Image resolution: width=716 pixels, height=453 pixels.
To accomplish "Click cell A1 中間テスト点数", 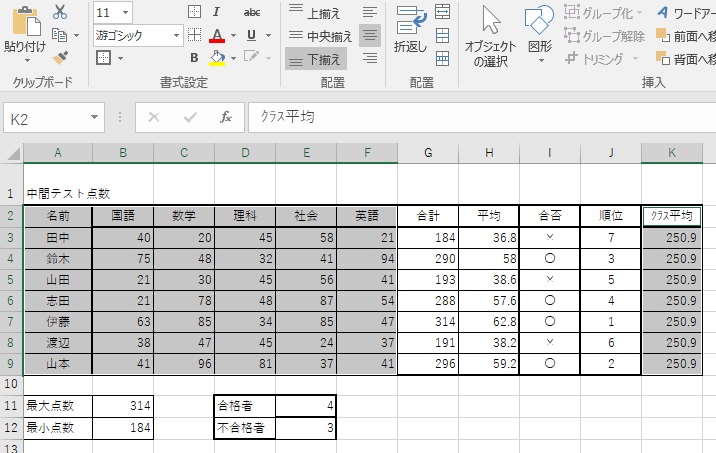I will pyautogui.click(x=58, y=184).
